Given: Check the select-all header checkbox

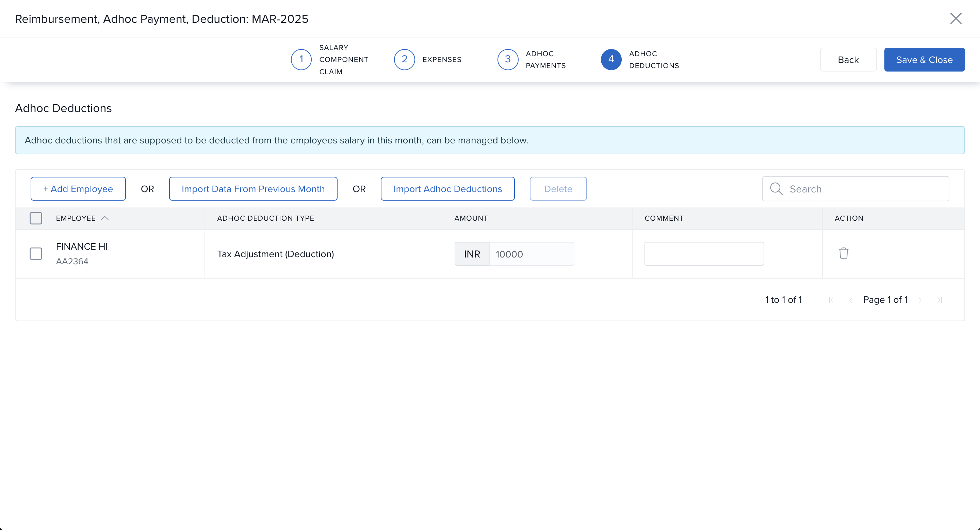Looking at the screenshot, I should coord(36,218).
